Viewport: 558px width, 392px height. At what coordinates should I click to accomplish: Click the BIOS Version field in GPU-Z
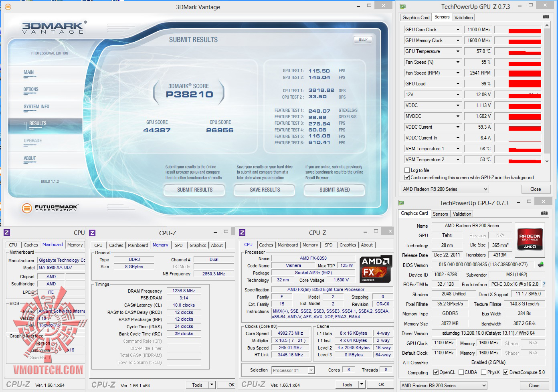[x=483, y=265]
